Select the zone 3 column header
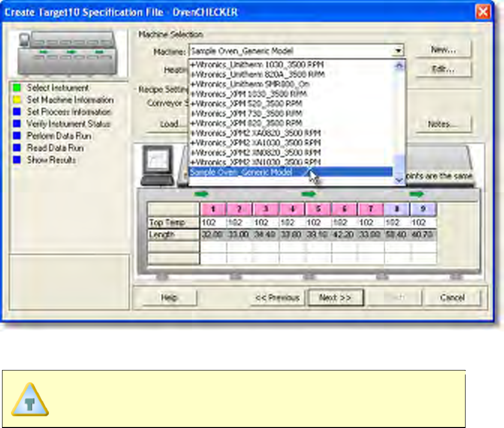Viewport: 504px width, 428px height. (x=266, y=209)
